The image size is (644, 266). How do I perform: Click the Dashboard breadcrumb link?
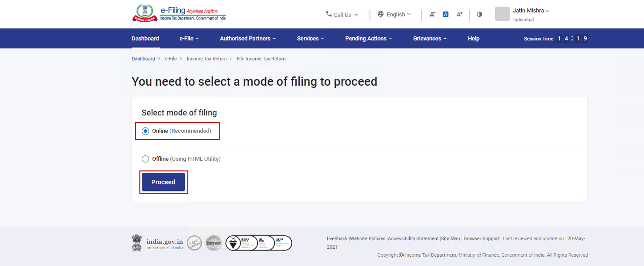tap(143, 59)
